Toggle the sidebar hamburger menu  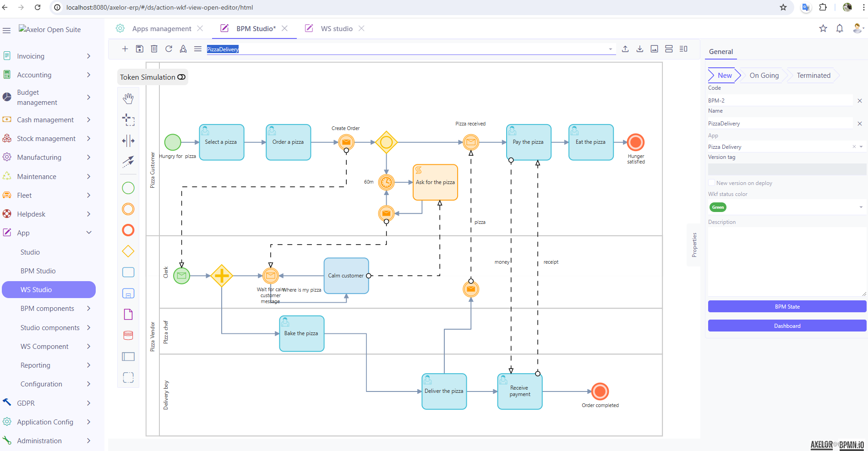[x=6, y=30]
